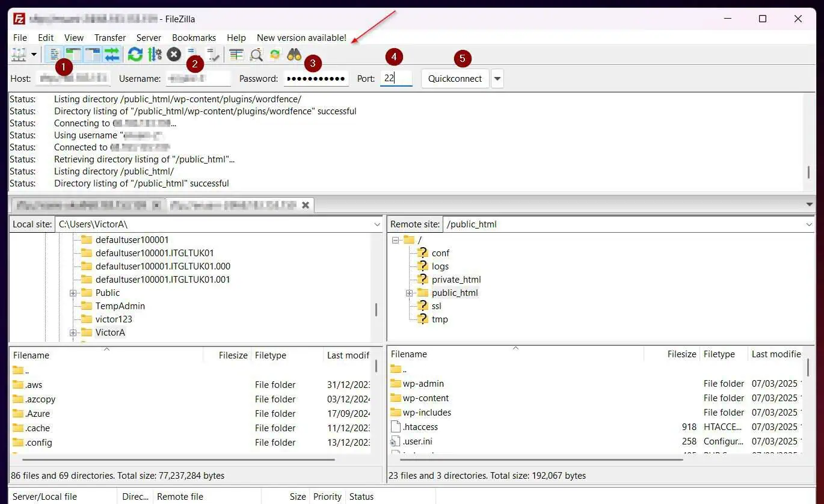Toggle processing of the transfer queue
Screen dimensions: 824x504
(155, 55)
